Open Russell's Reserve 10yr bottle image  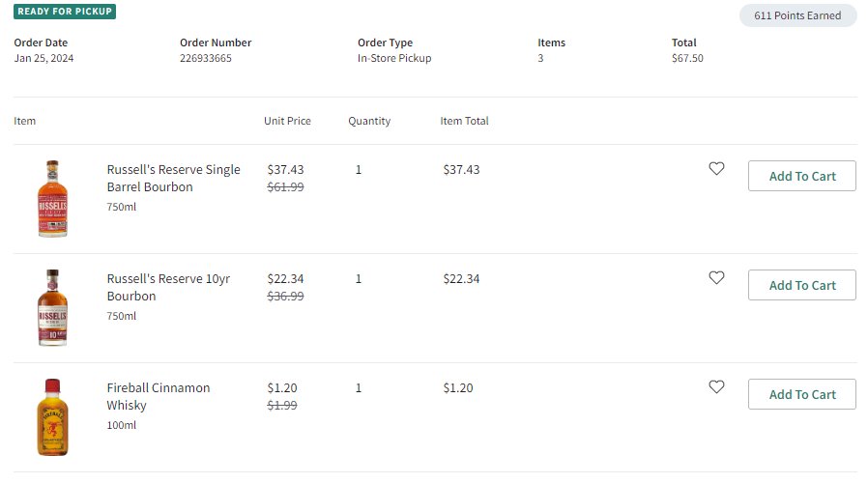coord(52,307)
